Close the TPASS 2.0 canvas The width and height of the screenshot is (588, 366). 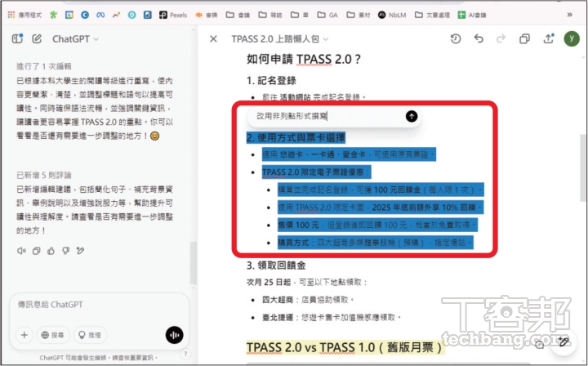[213, 38]
